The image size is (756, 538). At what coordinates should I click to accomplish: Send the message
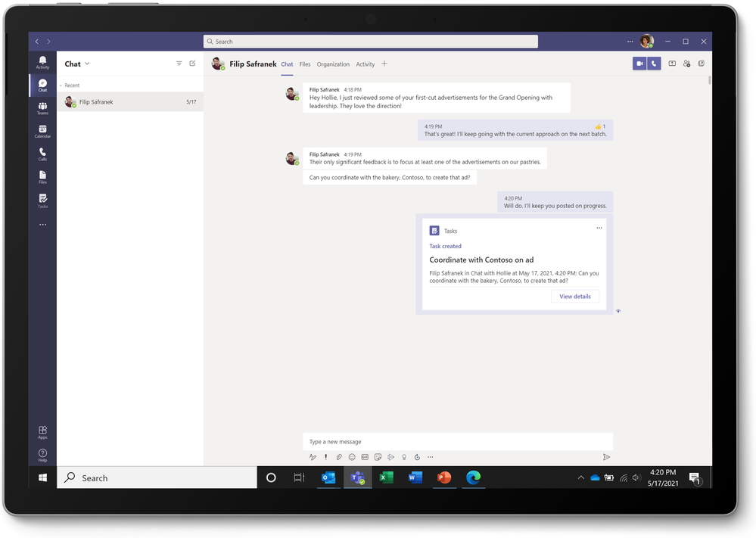tap(606, 457)
